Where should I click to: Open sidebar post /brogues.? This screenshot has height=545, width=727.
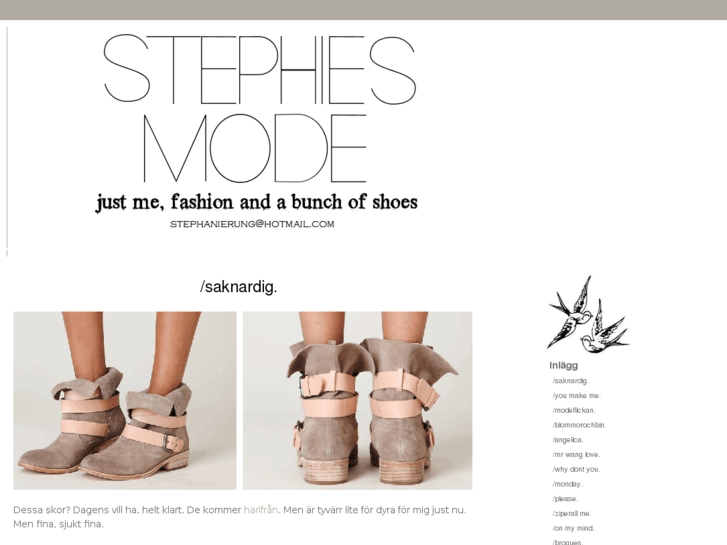(x=567, y=542)
